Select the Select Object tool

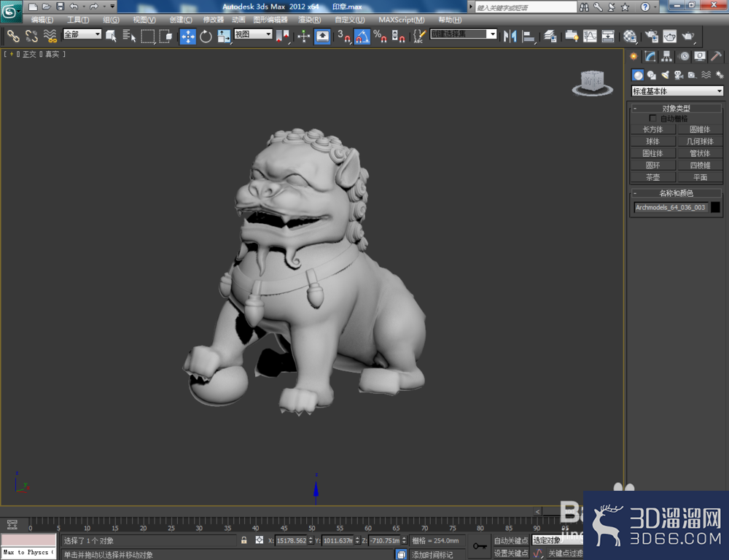click(x=111, y=36)
